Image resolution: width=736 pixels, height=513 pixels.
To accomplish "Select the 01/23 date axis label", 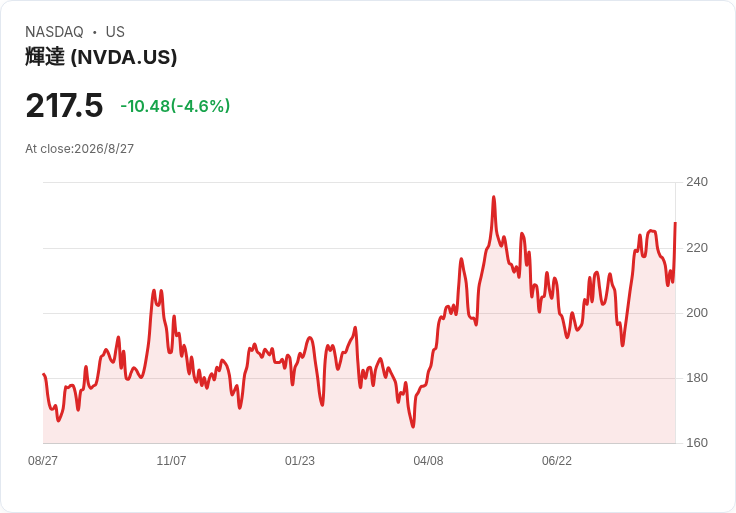I will point(299,460).
